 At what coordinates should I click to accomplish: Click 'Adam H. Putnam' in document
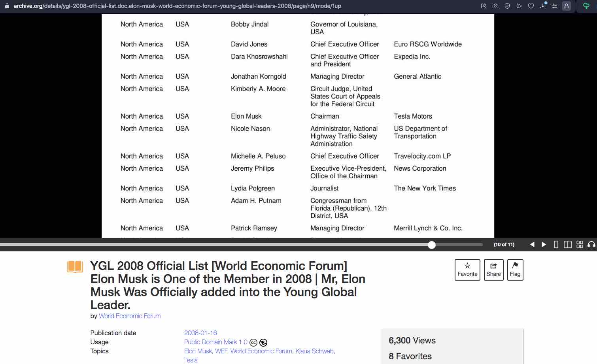tap(256, 200)
